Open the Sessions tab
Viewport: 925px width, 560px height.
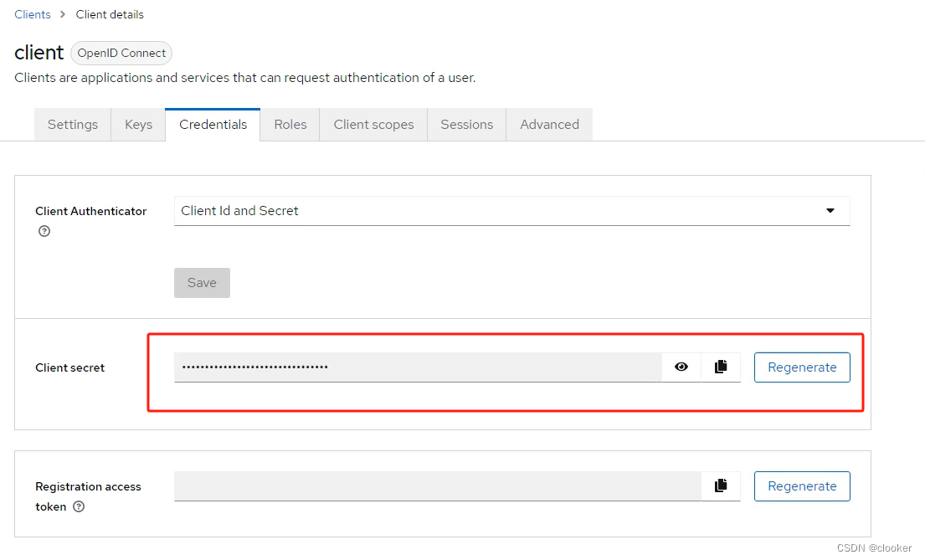point(466,124)
